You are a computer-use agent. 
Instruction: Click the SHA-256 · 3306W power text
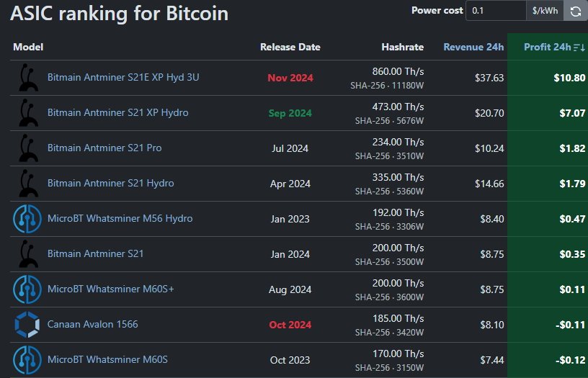click(x=389, y=226)
